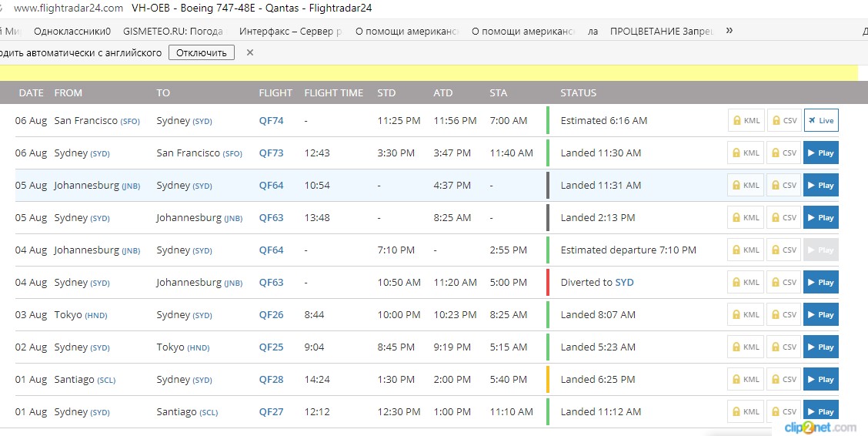Open 05 Aug QF64 flight link
Viewport: 868px width, 436px height.
point(271,185)
